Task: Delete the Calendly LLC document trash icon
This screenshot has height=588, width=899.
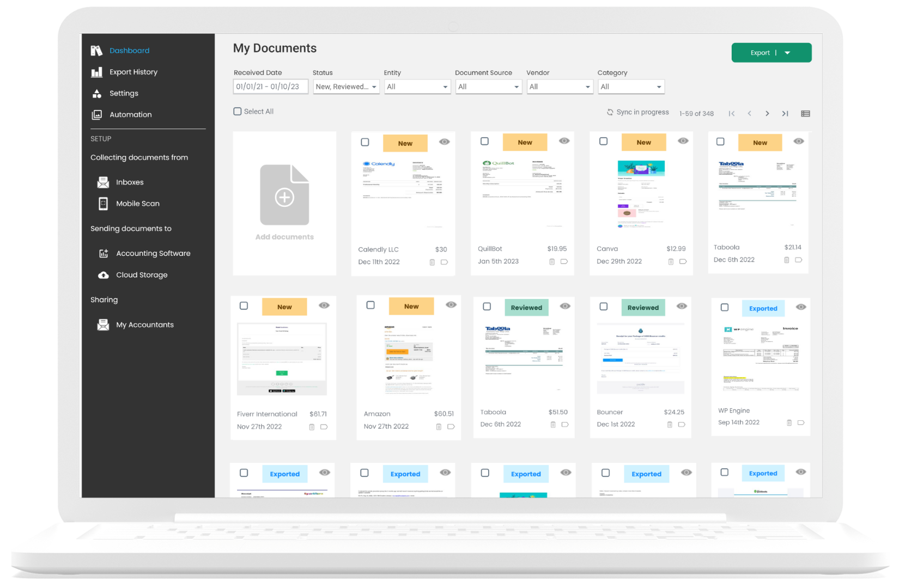Action: click(x=432, y=262)
